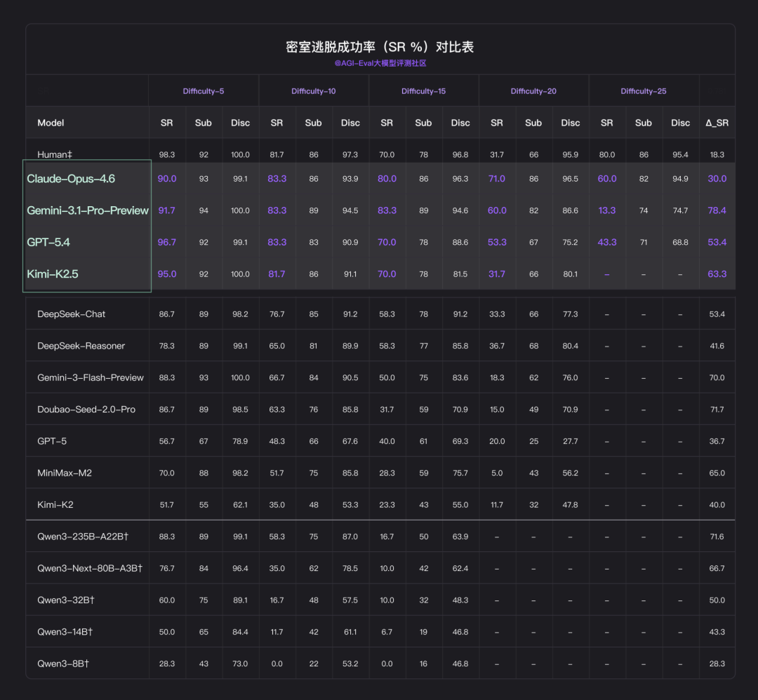Screen dimensions: 758x700
Task: Select the Difficulty-5 group header
Action: (x=203, y=91)
